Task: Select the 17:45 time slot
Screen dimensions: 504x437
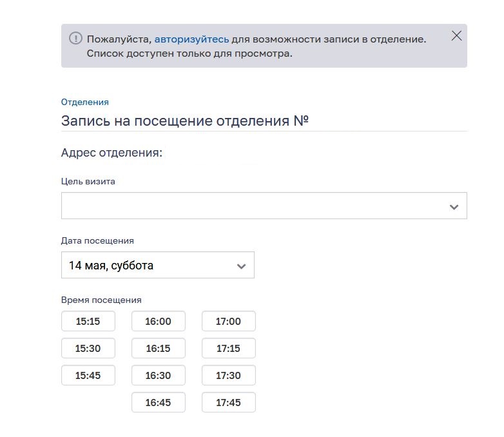Action: pos(229,402)
